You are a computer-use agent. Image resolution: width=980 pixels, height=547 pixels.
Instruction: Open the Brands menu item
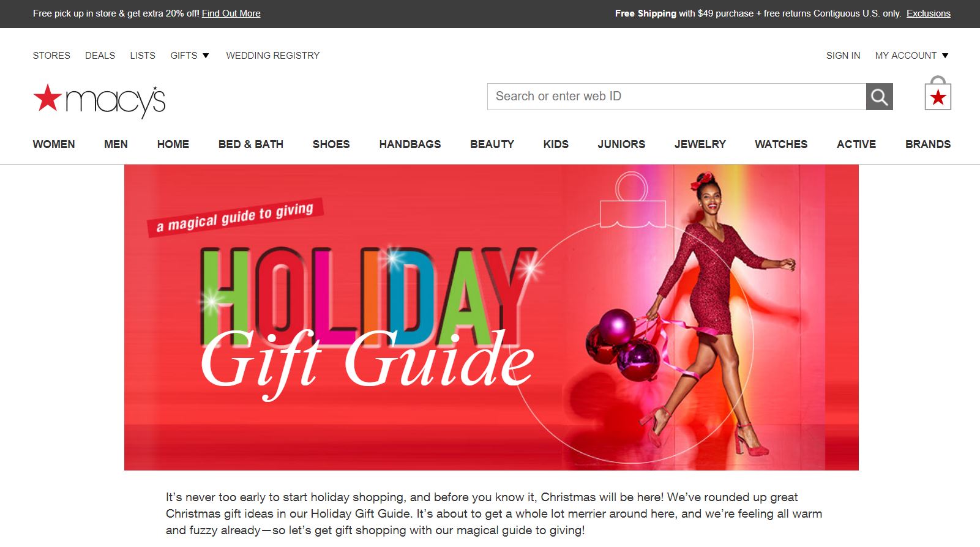point(928,144)
